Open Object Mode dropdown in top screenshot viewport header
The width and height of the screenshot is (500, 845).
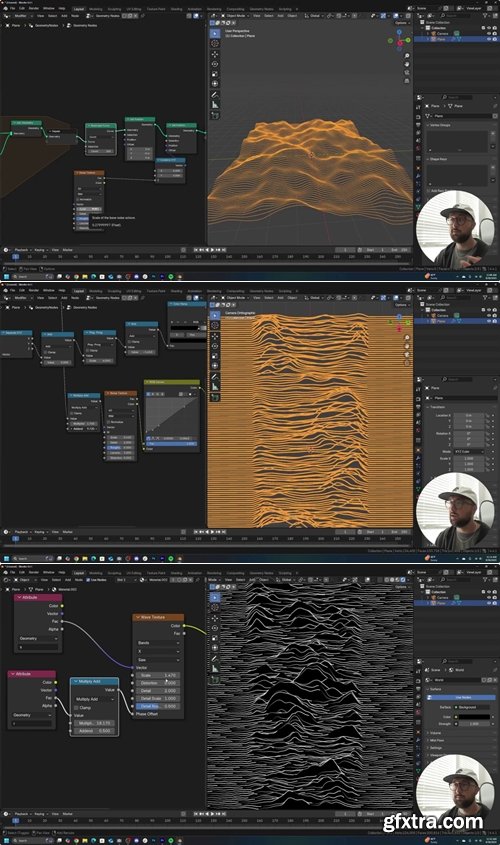coord(235,16)
